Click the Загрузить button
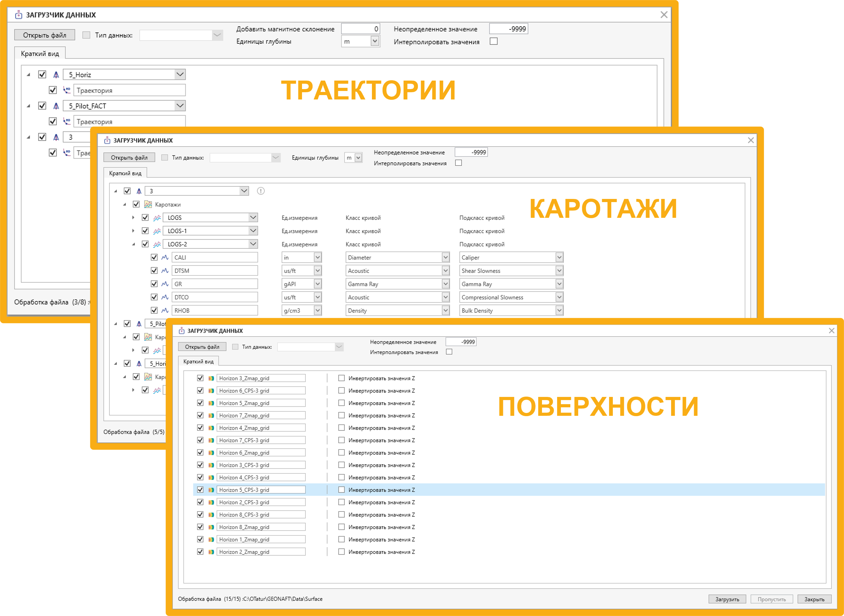 [x=727, y=599]
